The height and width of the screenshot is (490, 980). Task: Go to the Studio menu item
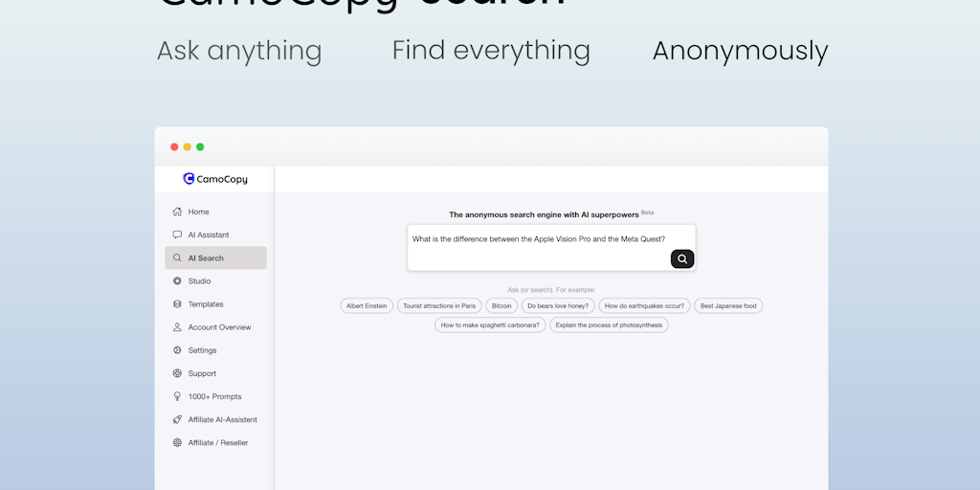pyautogui.click(x=215, y=281)
